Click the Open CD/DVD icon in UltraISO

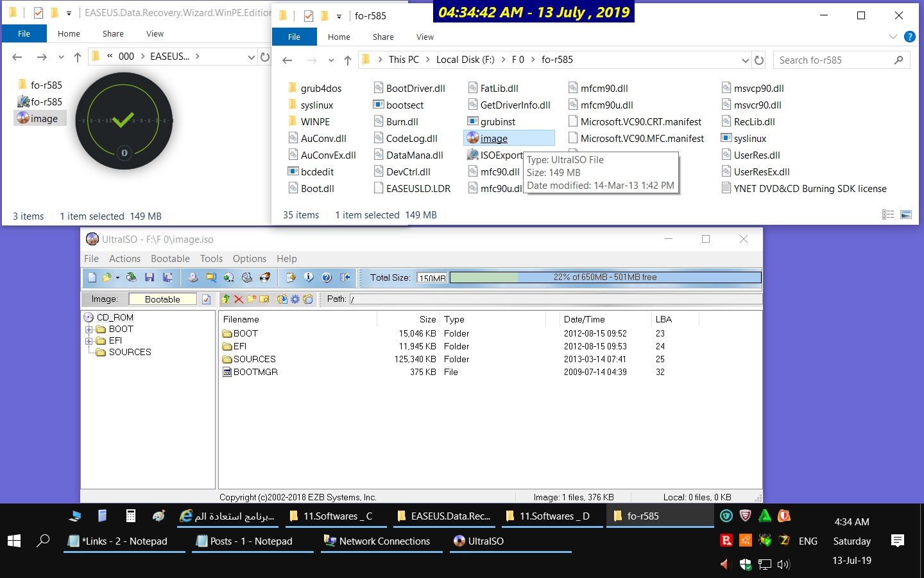click(x=132, y=277)
